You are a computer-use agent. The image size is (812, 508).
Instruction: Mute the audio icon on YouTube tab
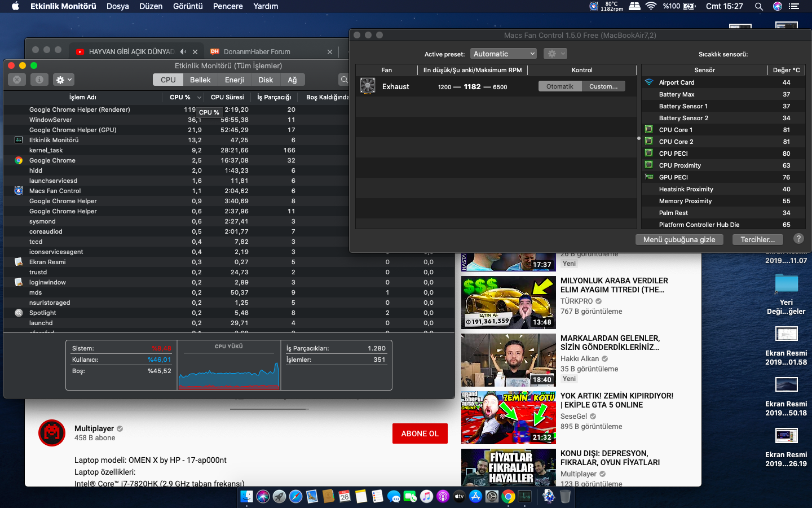point(183,51)
